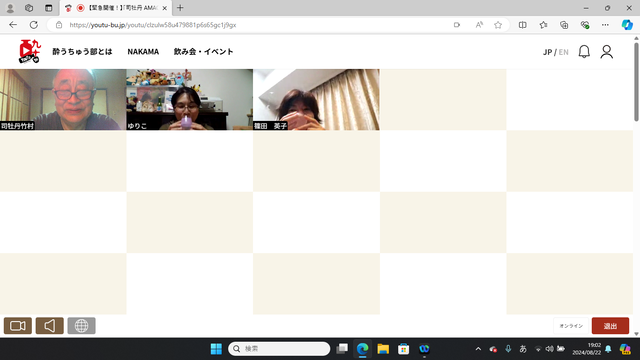Go back in browser
The image size is (640, 360).
pyautogui.click(x=13, y=25)
